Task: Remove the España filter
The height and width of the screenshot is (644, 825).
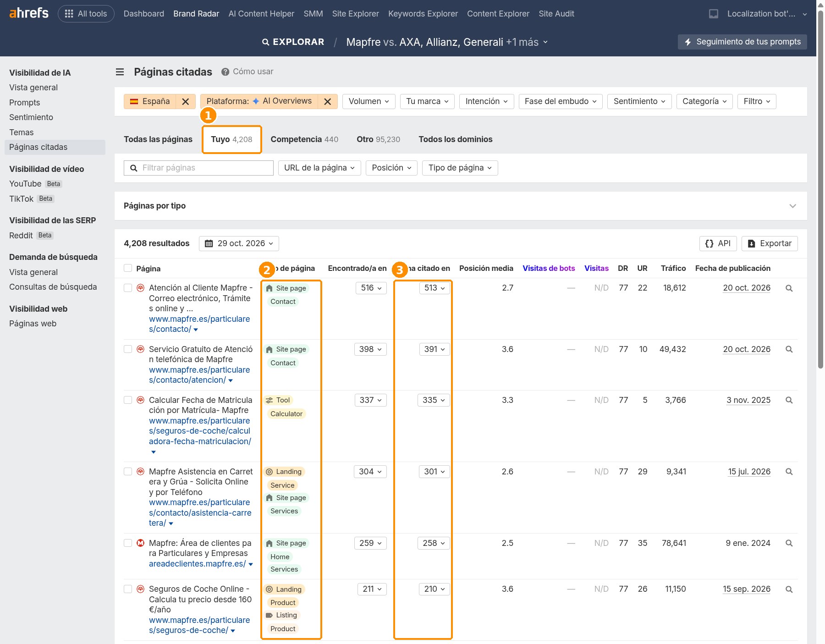Action: click(x=186, y=102)
